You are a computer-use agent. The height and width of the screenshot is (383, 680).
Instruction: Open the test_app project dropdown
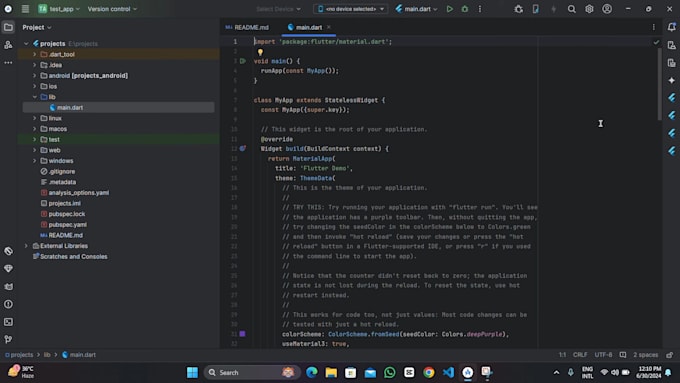[59, 9]
